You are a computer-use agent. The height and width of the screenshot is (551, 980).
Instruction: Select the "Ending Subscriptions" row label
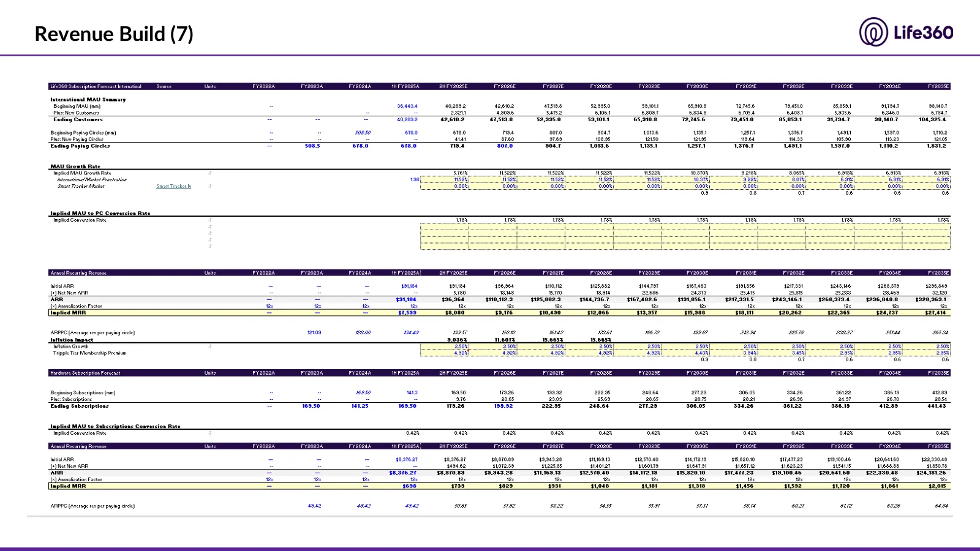click(80, 406)
